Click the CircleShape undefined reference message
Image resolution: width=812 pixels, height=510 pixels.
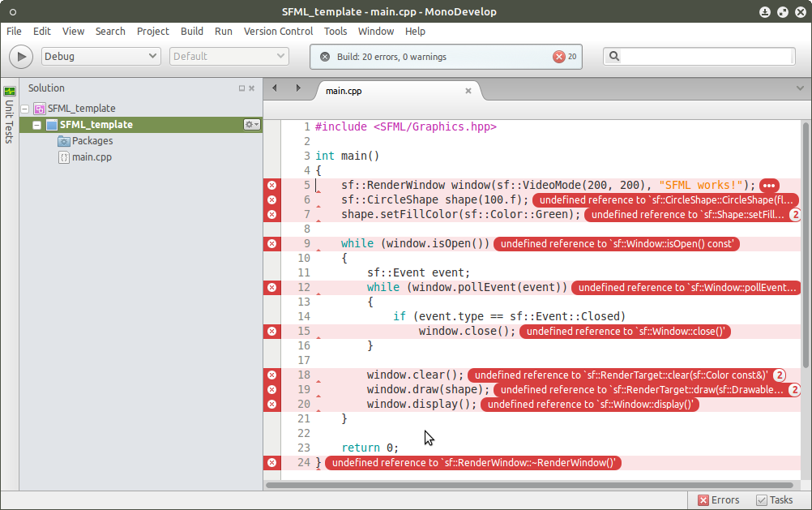click(x=666, y=200)
